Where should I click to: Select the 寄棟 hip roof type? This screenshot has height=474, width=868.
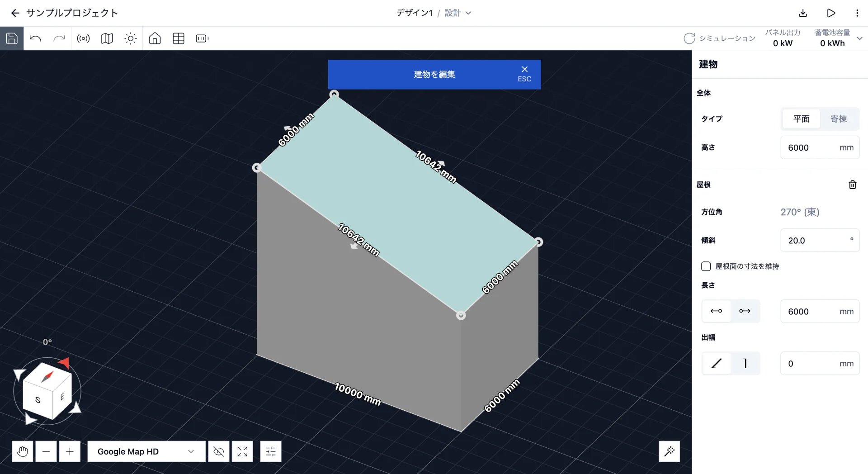(x=839, y=119)
